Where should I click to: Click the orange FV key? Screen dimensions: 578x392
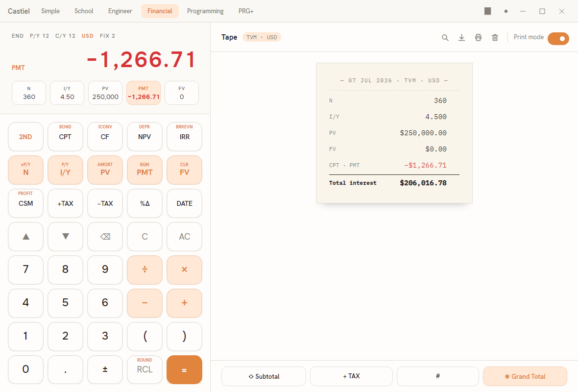[x=184, y=170]
